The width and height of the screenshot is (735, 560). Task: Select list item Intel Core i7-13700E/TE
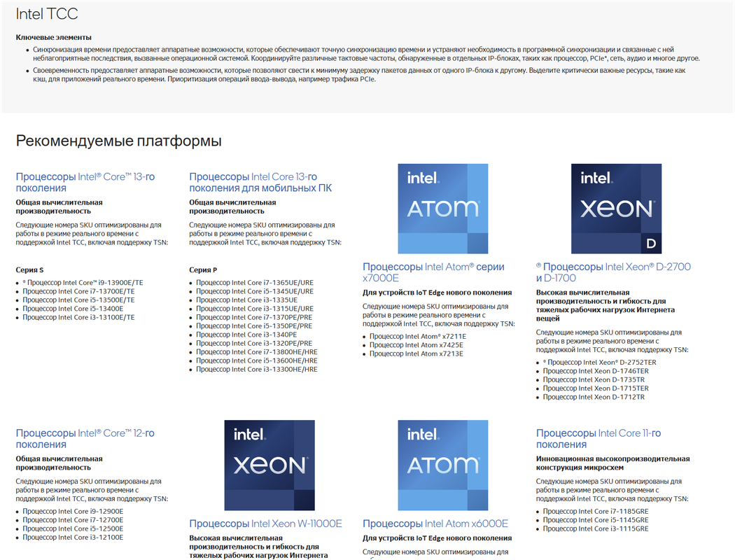[x=78, y=291]
